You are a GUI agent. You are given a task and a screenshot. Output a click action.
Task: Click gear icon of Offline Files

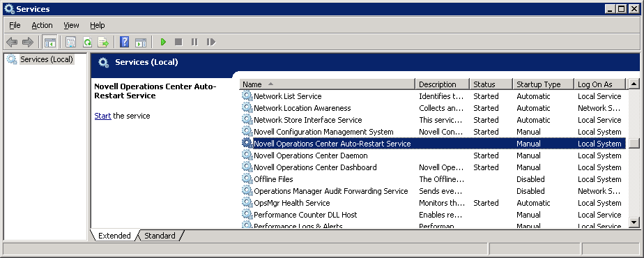247,179
